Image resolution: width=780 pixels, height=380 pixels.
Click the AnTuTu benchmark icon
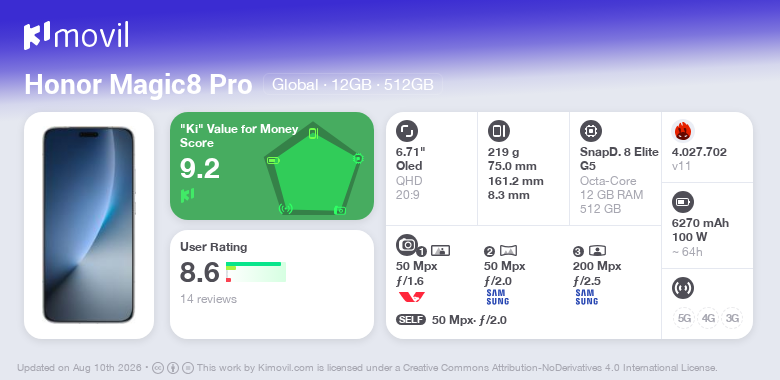point(683,131)
